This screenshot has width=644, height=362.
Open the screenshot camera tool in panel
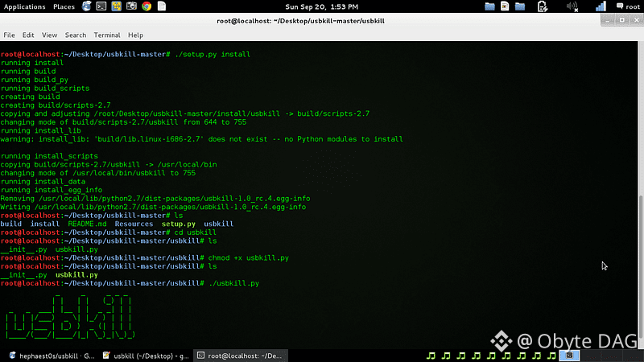click(131, 6)
